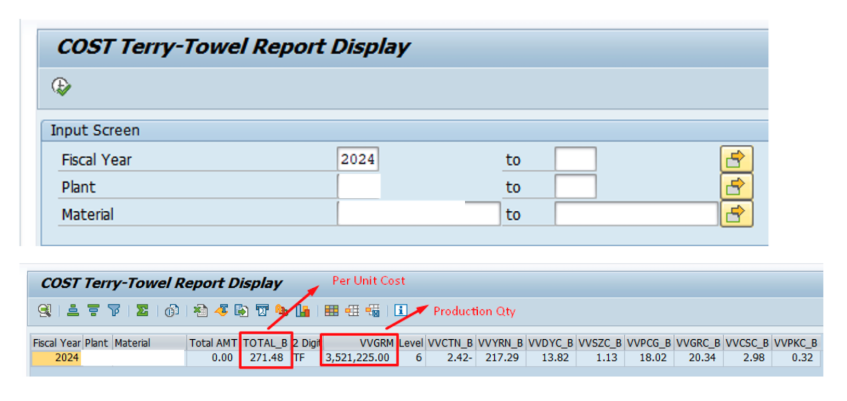Viewport: 847px width, 401px height.
Task: Click the Plant from field
Action: pos(359,186)
